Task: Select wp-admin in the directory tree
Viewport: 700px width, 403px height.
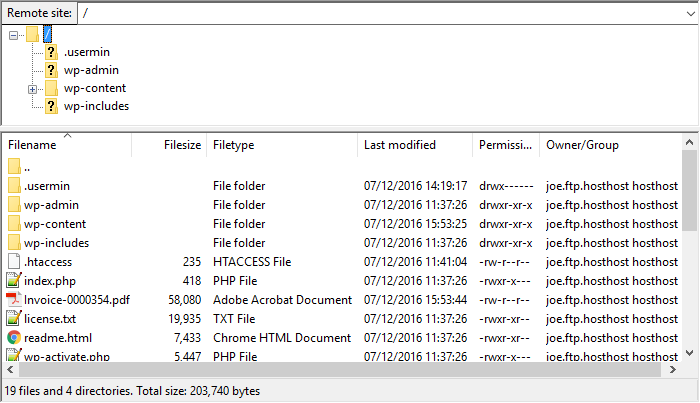Action: pos(91,70)
